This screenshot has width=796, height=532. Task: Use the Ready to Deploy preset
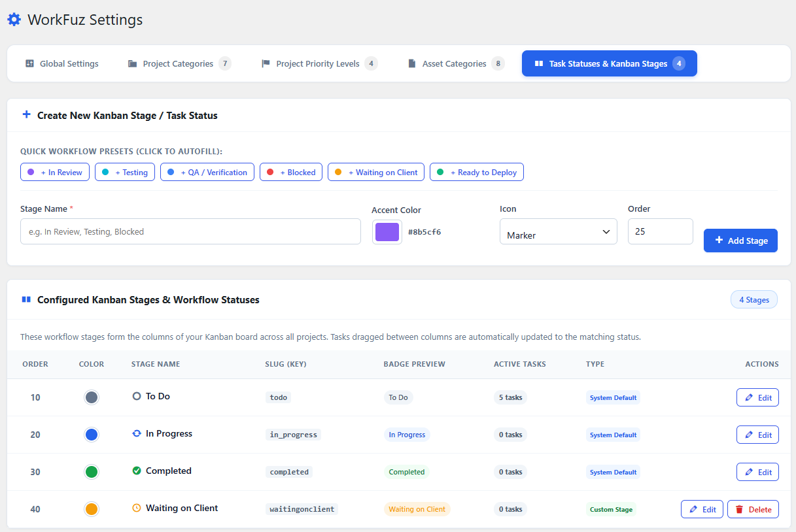click(477, 172)
